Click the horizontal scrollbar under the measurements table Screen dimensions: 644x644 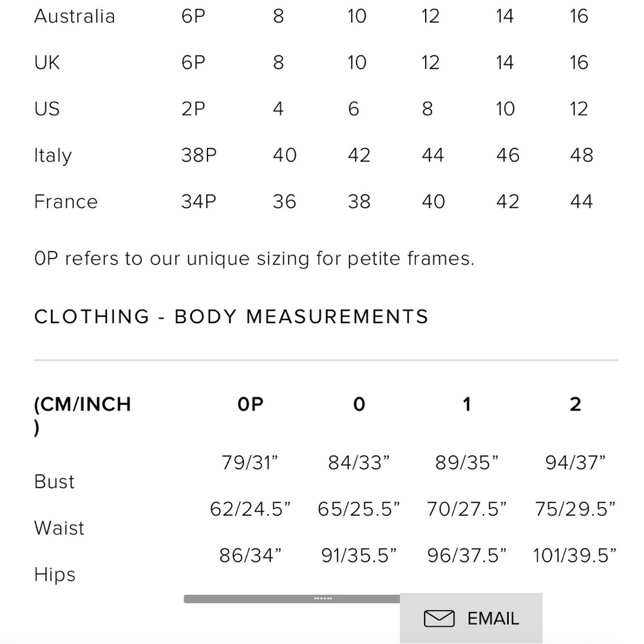click(292, 599)
